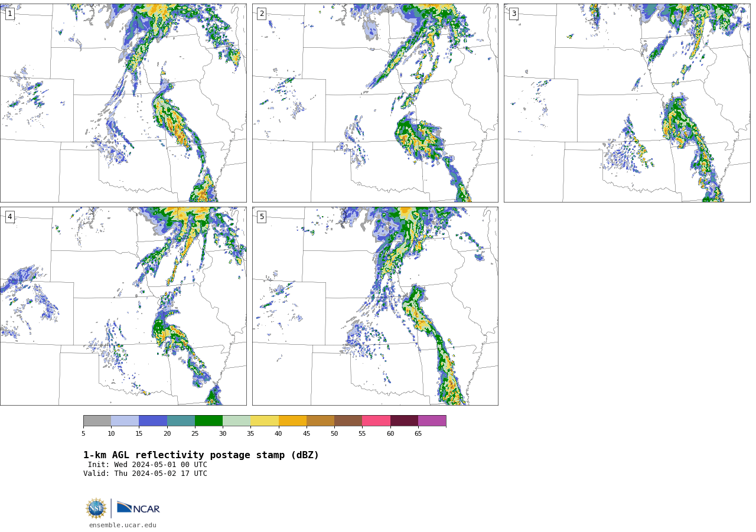
Task: Click the Valid: Thu 2024-05-02 17 UTC text
Action: tap(145, 474)
